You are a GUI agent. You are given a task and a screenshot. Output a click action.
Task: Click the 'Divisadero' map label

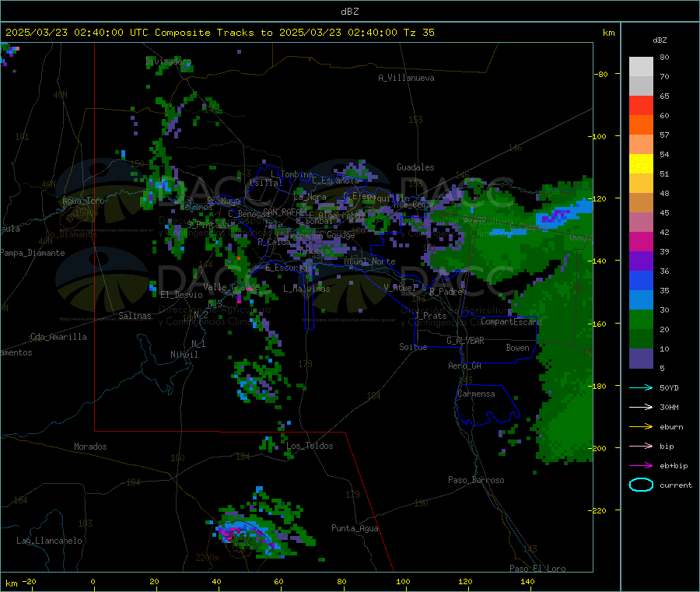tap(168, 61)
